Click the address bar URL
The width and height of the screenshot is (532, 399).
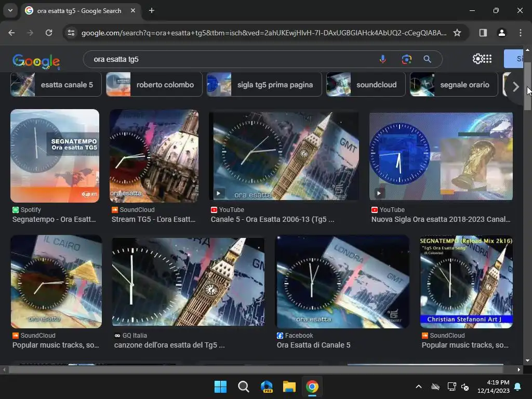[x=264, y=33]
